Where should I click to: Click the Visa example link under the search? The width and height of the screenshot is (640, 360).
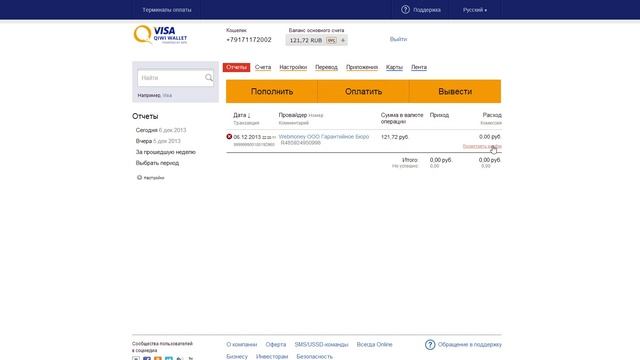(x=167, y=95)
